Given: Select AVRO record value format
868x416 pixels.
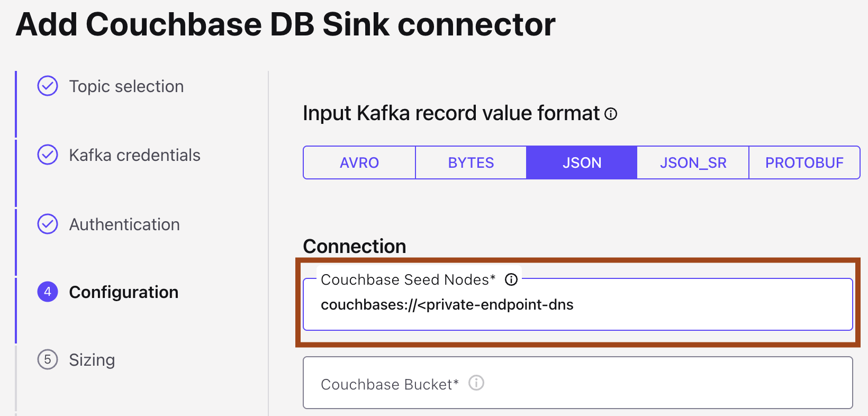Looking at the screenshot, I should pyautogui.click(x=359, y=162).
